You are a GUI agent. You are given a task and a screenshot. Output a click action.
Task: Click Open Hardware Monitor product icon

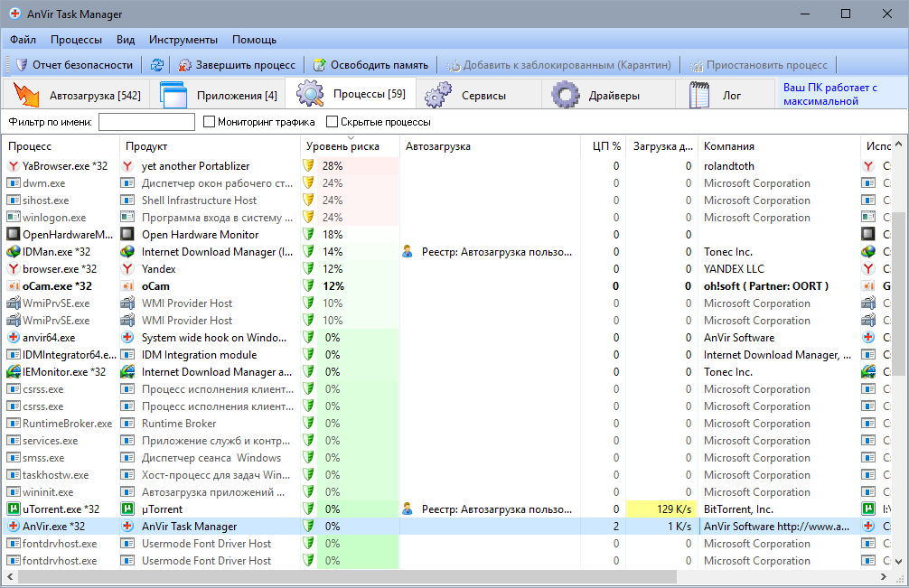(x=127, y=235)
